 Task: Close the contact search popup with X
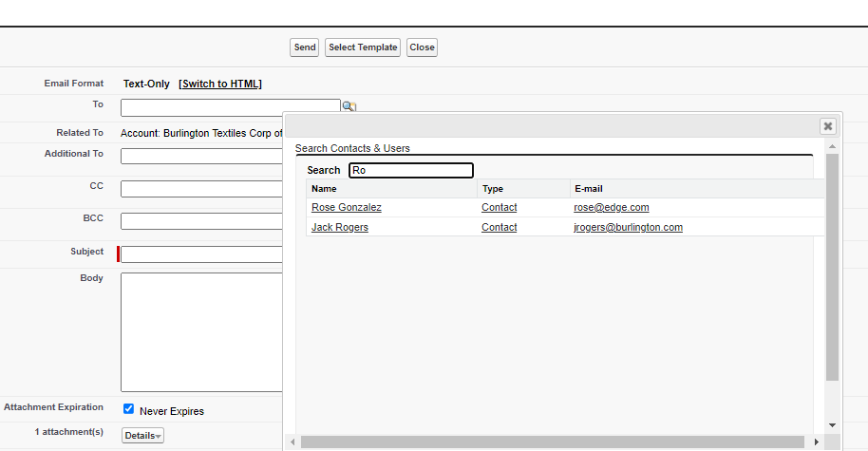click(828, 126)
